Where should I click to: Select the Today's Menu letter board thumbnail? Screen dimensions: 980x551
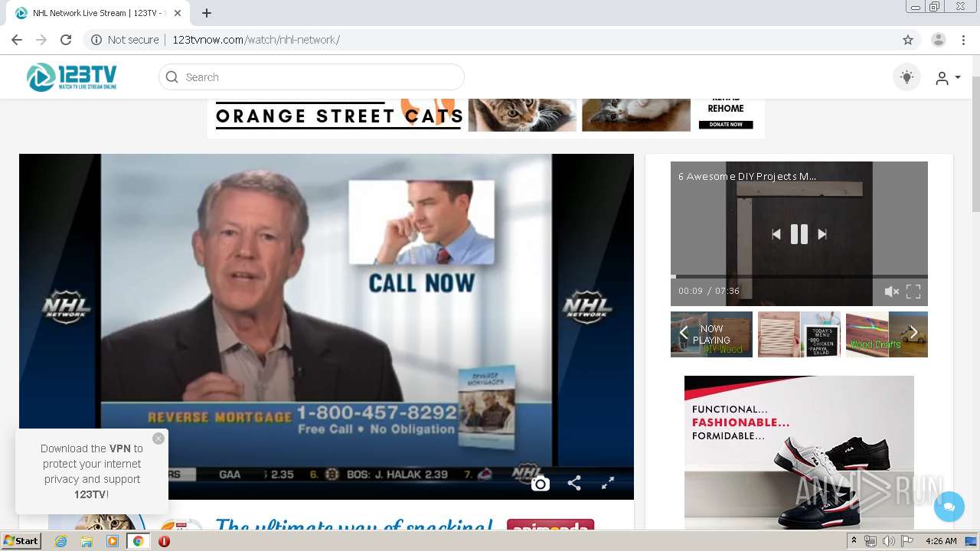point(799,334)
